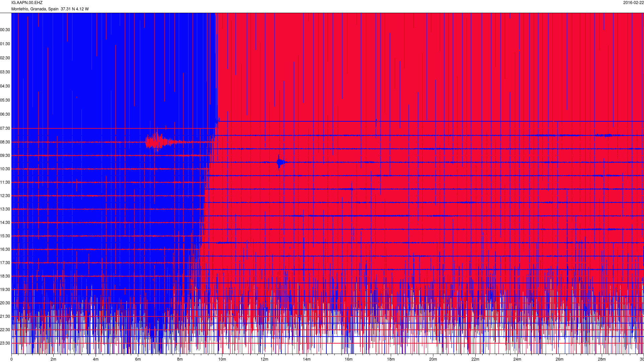Click the 23:30 time axis label
This screenshot has height=362, width=644.
pos(5,343)
